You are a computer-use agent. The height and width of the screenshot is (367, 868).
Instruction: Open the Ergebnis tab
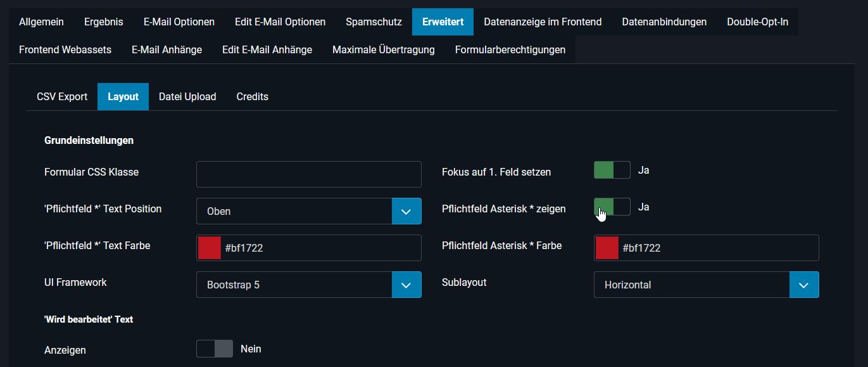103,22
